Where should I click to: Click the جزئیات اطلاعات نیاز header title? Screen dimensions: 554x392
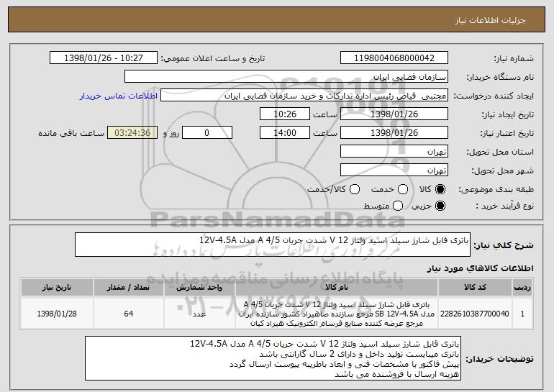490,20
